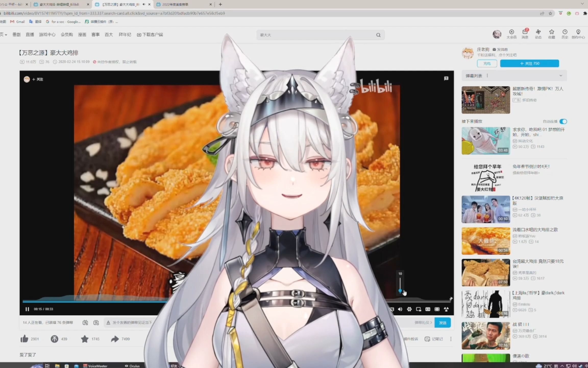Open 记笔记 note-taking icon
This screenshot has width=588, height=368.
point(434,339)
